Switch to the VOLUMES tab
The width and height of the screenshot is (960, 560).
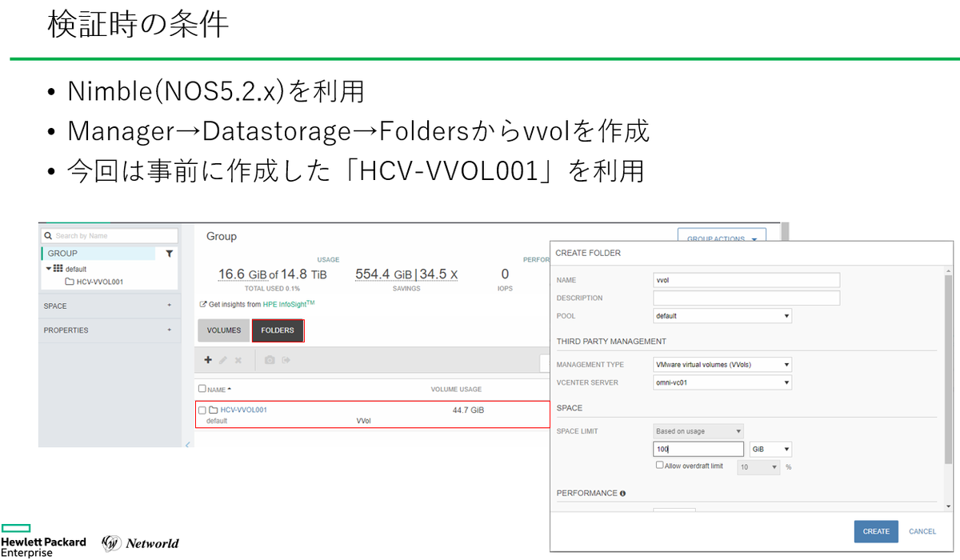pyautogui.click(x=224, y=330)
